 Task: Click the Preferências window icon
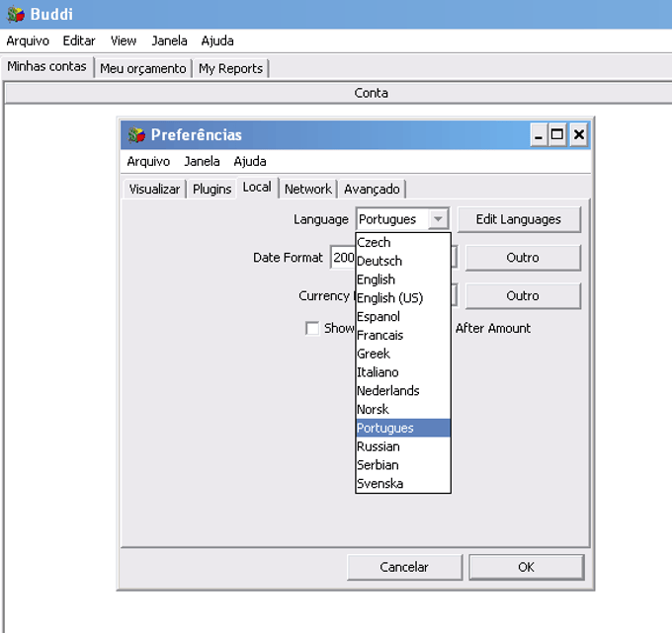[x=136, y=135]
